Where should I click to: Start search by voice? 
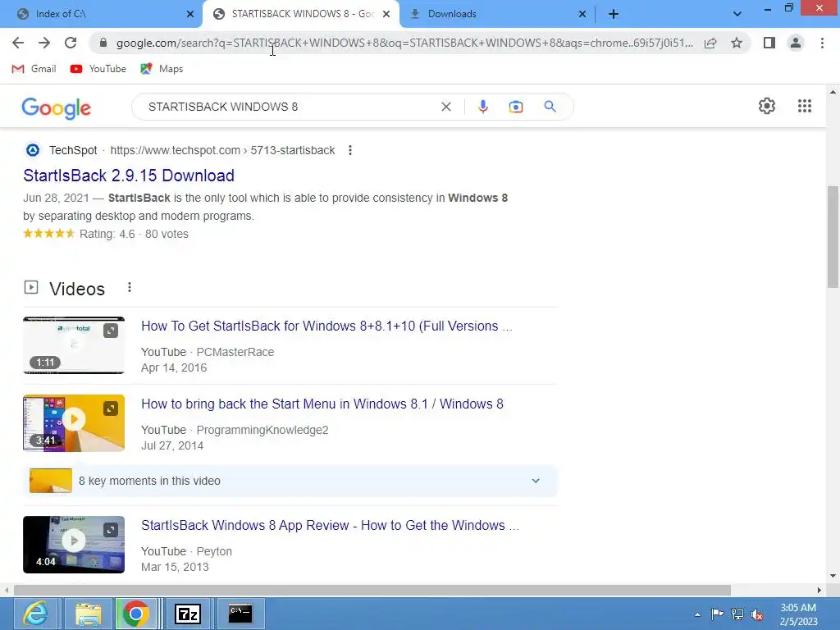[x=482, y=107]
